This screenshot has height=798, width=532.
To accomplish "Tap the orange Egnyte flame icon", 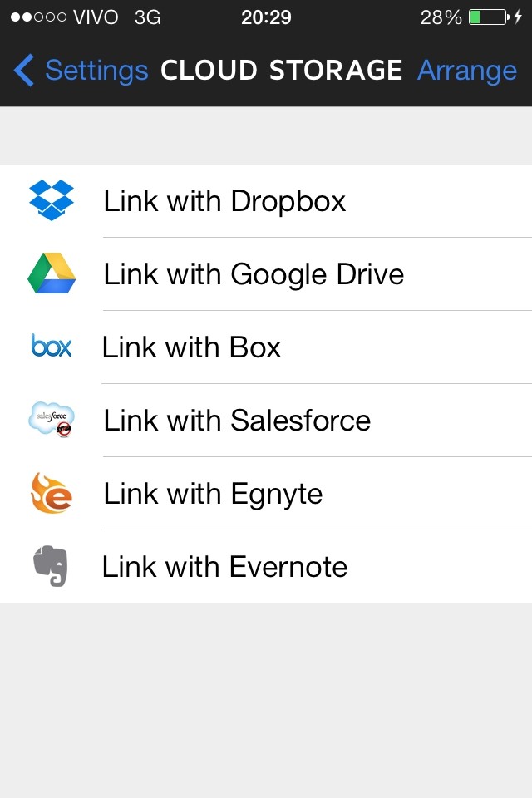I will [52, 493].
